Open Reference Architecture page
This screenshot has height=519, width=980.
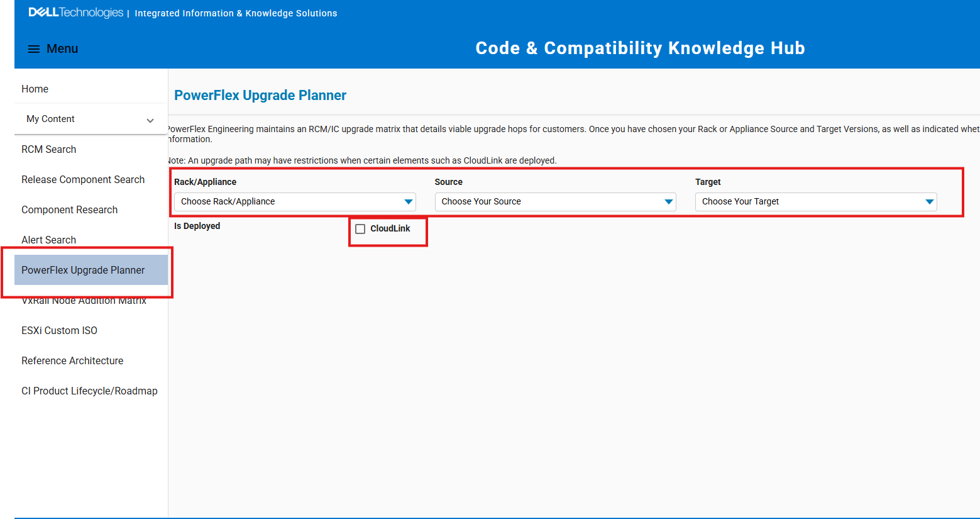pyautogui.click(x=72, y=361)
